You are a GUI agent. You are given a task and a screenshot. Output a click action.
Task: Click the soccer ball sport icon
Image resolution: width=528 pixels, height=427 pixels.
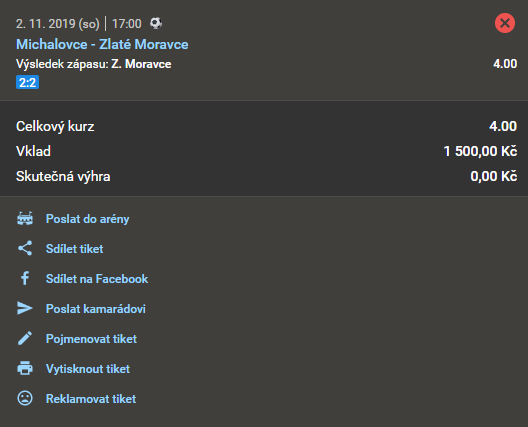click(156, 23)
